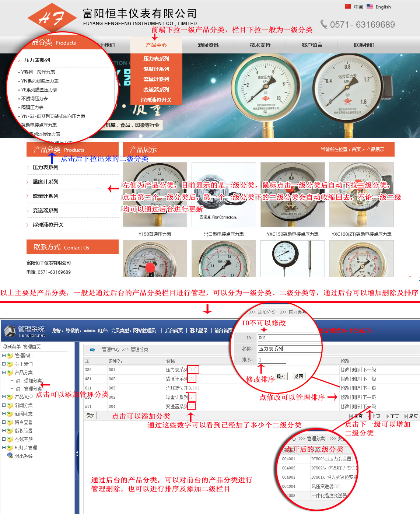Click the 退出系统 logout icon in sidebar

click(10, 456)
